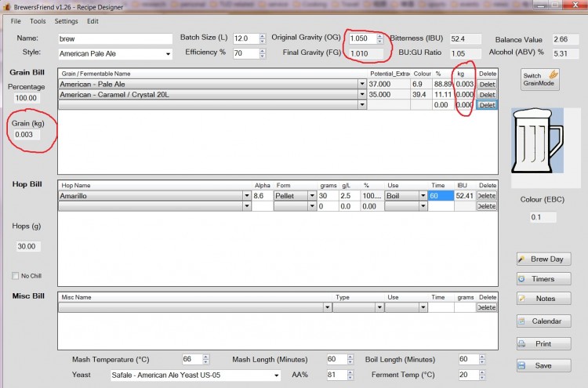Image resolution: width=588 pixels, height=388 pixels.
Task: Open the Tools menu
Action: tap(38, 21)
